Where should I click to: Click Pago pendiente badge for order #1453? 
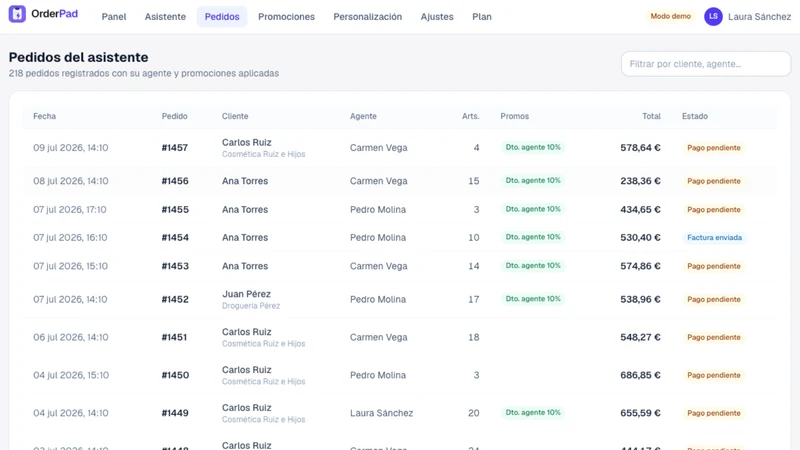pos(713,266)
